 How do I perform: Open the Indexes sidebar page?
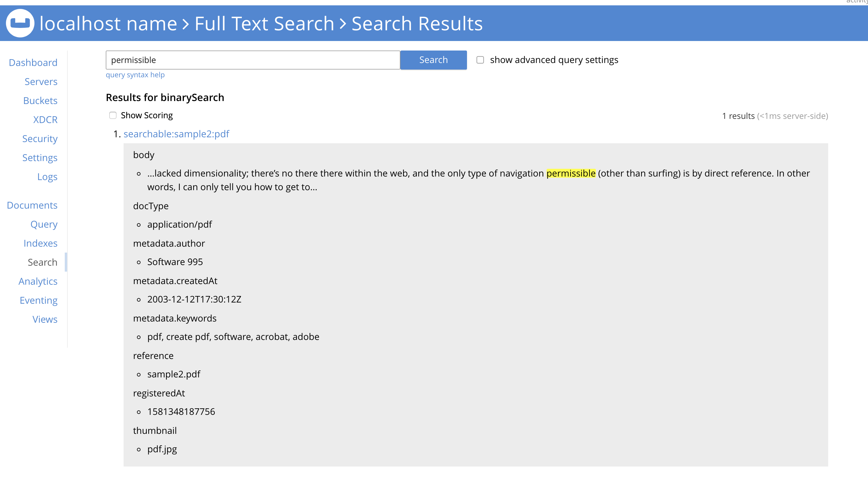(40, 243)
